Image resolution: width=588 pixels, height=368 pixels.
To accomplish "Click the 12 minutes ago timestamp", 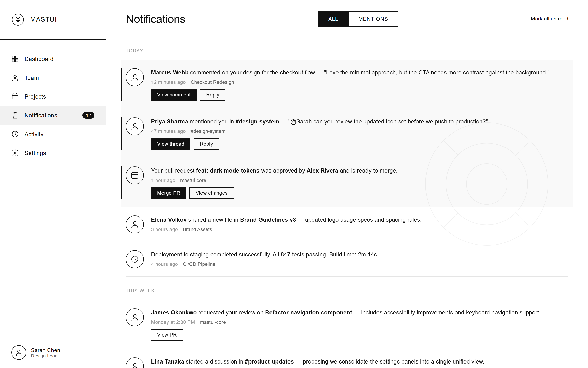I will click(x=168, y=82).
